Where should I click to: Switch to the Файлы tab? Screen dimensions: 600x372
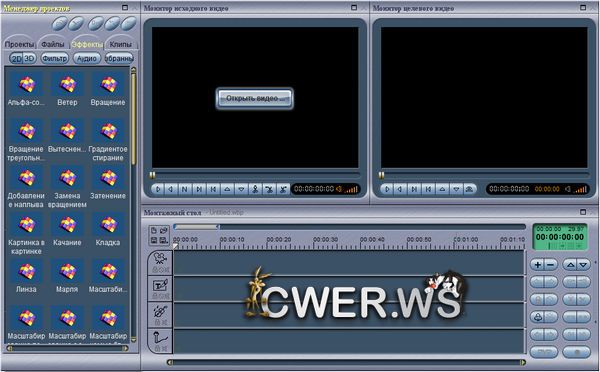(52, 44)
